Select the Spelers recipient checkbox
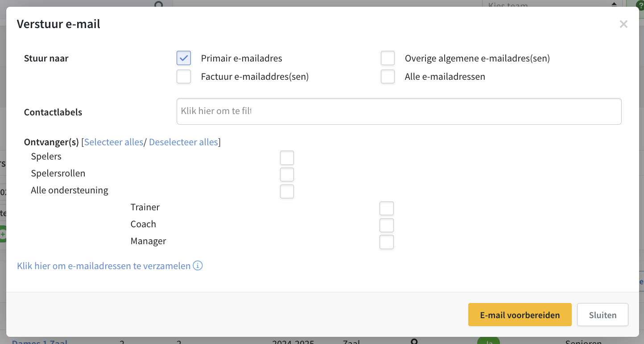The image size is (644, 344). (x=287, y=158)
